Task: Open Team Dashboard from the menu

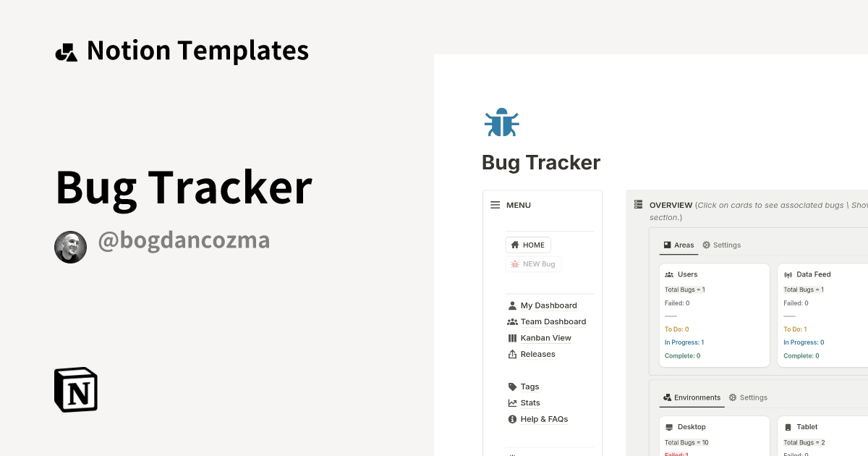Action: click(x=553, y=321)
